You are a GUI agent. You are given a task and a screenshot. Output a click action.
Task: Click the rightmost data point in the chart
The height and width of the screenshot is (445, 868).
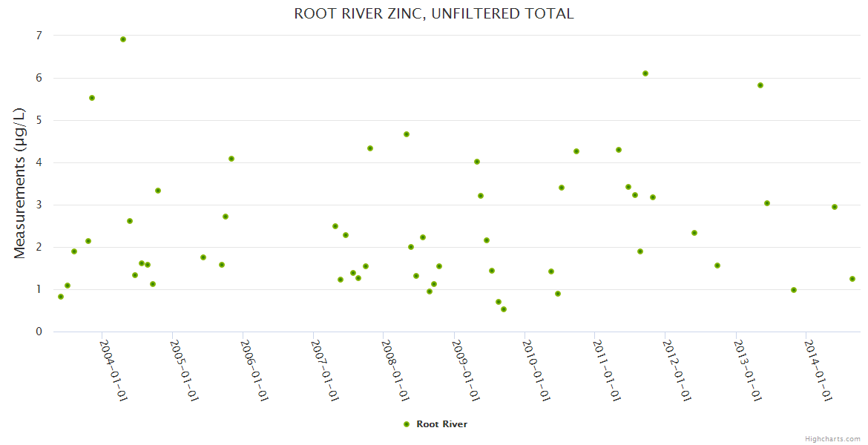pos(852,279)
